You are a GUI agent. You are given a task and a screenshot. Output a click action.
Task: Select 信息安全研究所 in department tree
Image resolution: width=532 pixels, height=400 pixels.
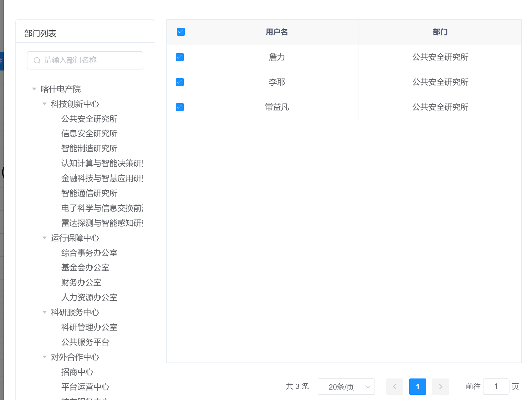89,133
